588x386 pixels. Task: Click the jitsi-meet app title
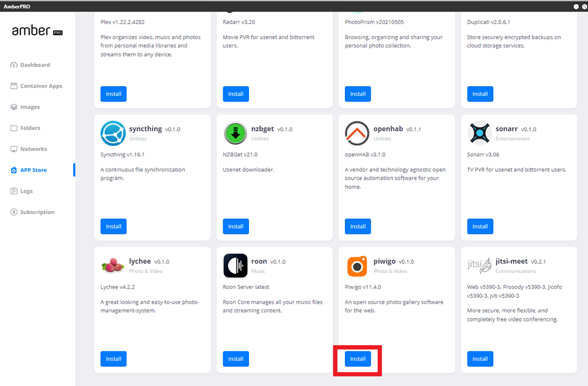tap(511, 261)
